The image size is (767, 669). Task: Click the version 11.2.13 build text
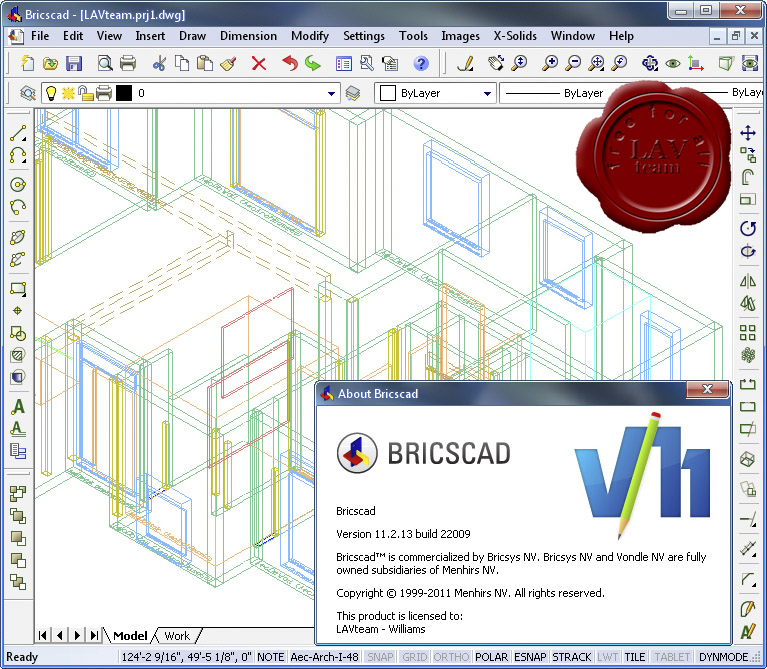(403, 534)
